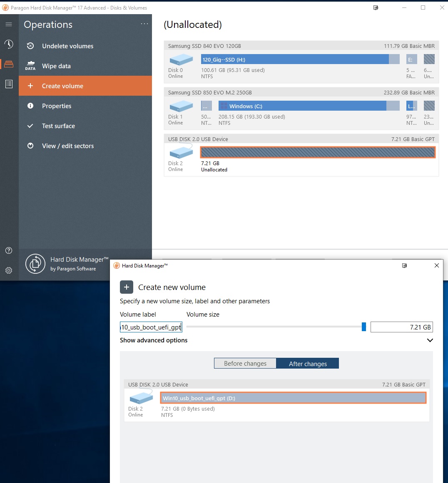This screenshot has width=448, height=483.
Task: Click the plus icon beside Create volume
Action: (30, 86)
